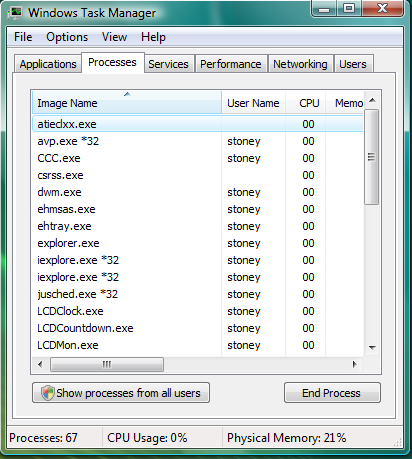Minimize the Task Manager window
Image resolution: width=412 pixels, height=459 pixels.
click(x=324, y=9)
